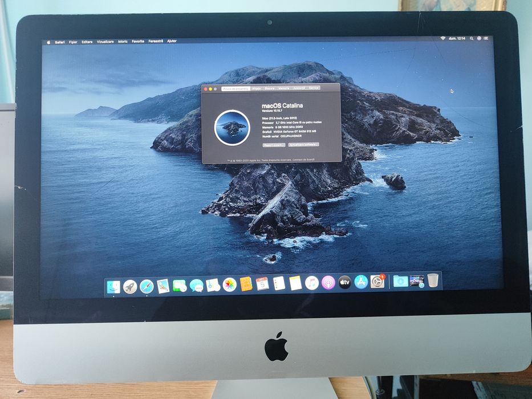Open Apple TV icon in Dock
Image resolution: width=532 pixels, height=399 pixels.
pyautogui.click(x=345, y=282)
